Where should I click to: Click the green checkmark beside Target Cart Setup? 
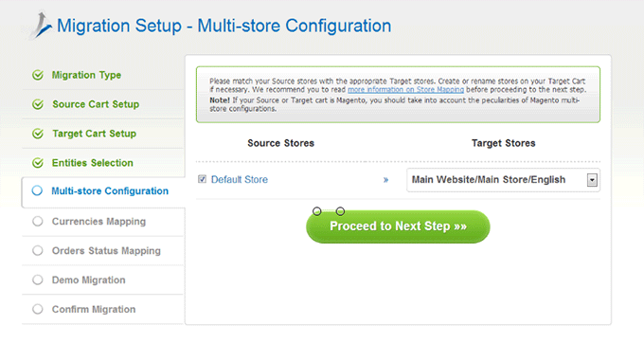(x=38, y=134)
